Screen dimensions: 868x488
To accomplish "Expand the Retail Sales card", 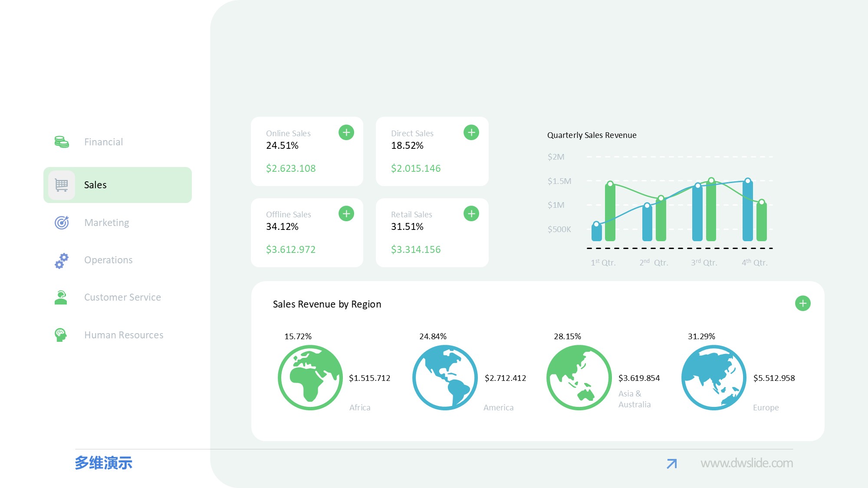I will (471, 213).
